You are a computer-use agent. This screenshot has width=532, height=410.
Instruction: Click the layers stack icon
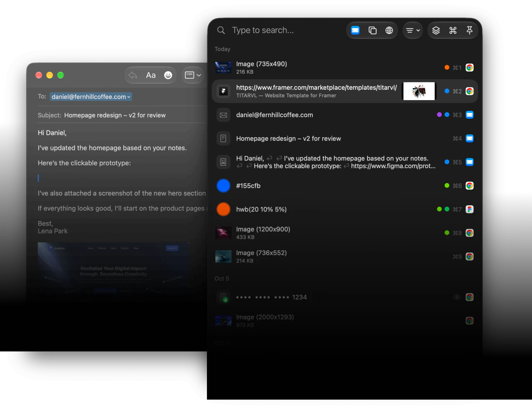coord(436,30)
